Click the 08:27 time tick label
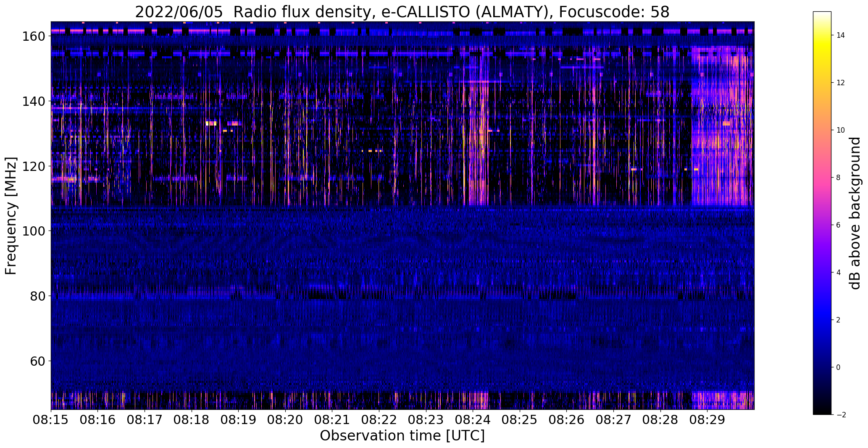This screenshot has width=868, height=448. pos(613,420)
